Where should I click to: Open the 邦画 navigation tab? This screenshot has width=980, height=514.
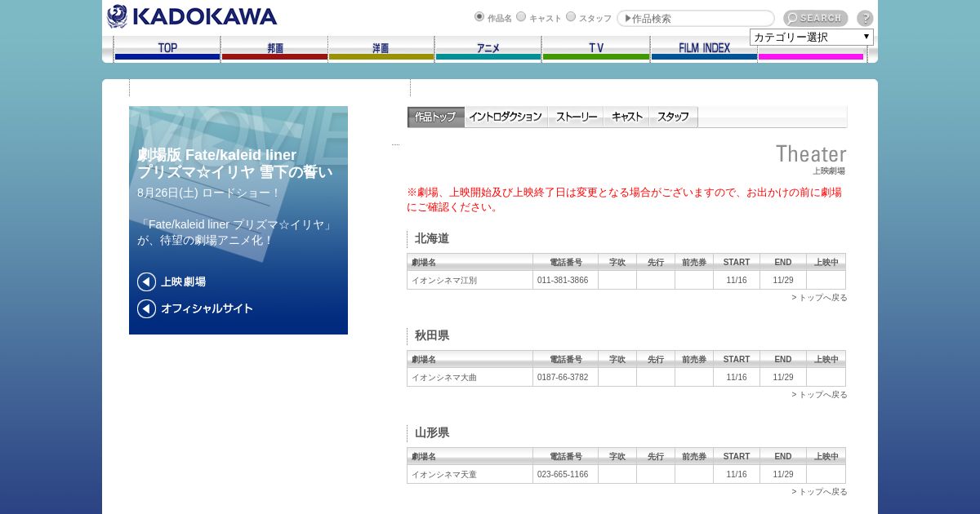(x=274, y=49)
